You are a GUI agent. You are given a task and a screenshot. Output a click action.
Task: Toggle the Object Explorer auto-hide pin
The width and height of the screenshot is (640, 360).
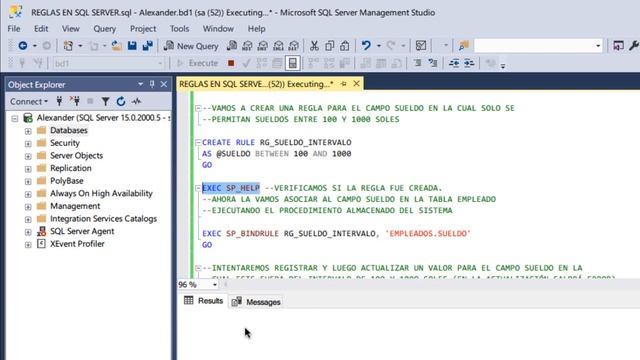click(152, 84)
